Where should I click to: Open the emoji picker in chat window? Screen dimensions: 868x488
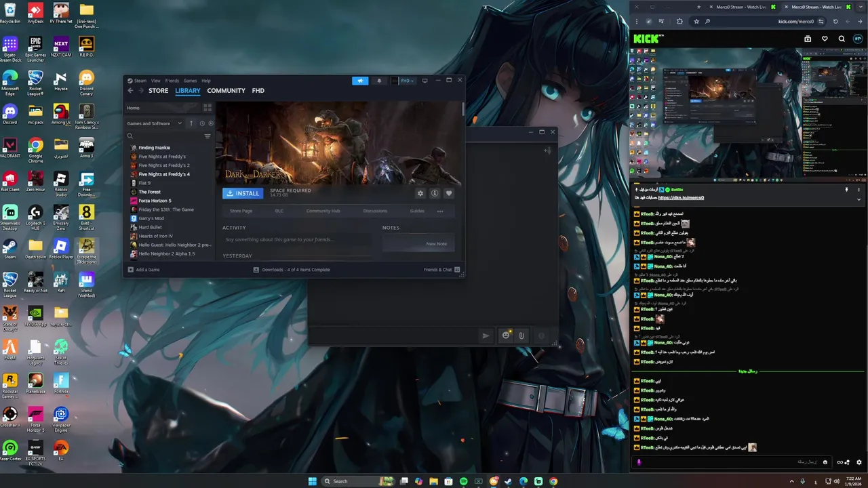(506, 335)
